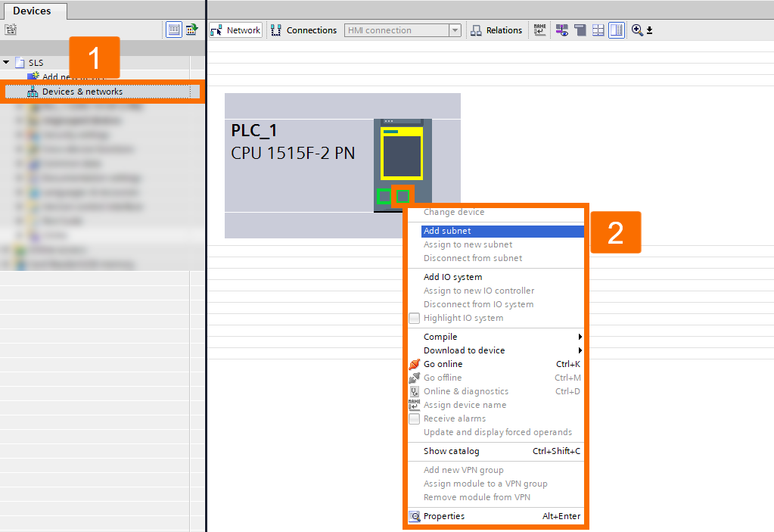
Task: Choose Assign module to a VPN group
Action: point(496,484)
